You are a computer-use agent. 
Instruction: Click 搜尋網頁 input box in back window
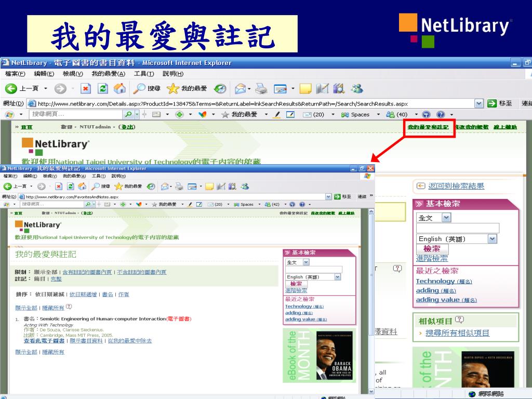pos(76,115)
